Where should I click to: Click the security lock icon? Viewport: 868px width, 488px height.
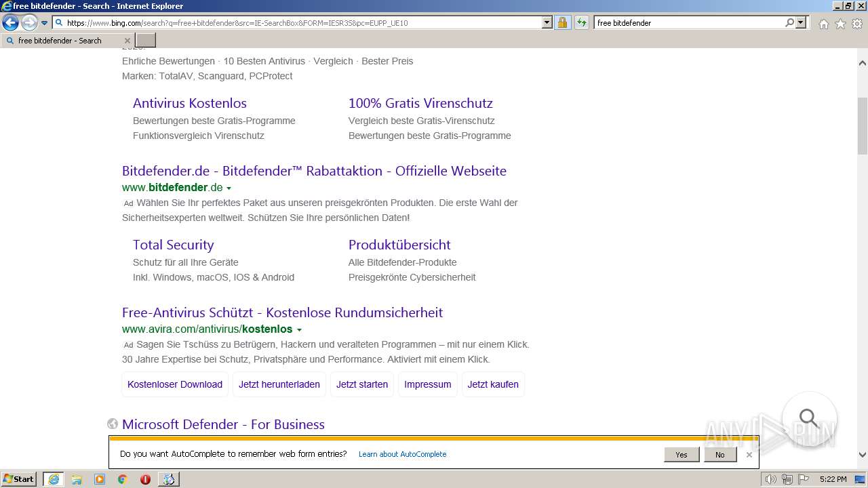coord(562,22)
